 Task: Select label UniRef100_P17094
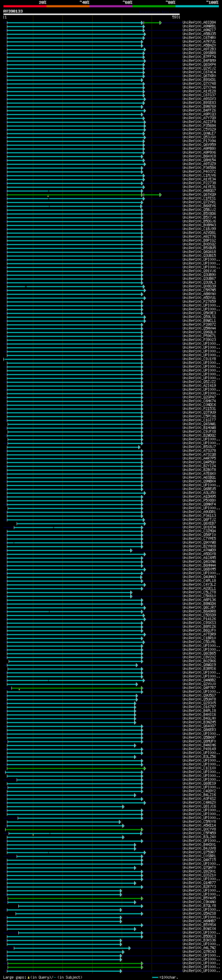tap(199, 141)
